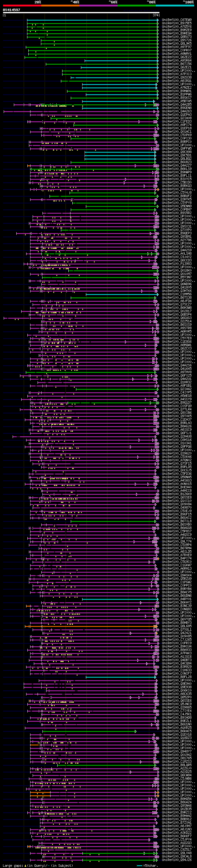
Task: Select hit UniRef100_Q9S726
Action: pos(177,40)
